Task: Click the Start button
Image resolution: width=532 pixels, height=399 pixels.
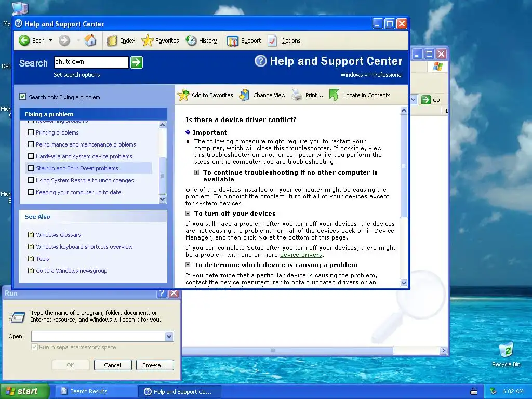Action: click(24, 391)
